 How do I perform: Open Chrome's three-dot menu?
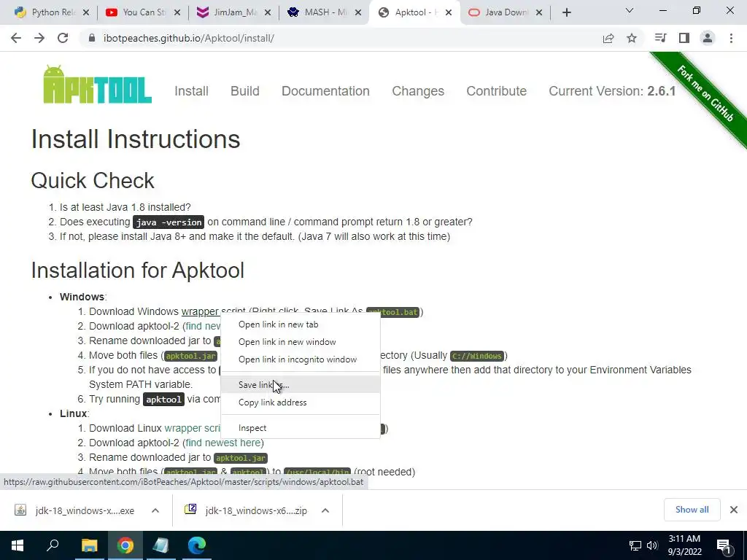tap(731, 38)
